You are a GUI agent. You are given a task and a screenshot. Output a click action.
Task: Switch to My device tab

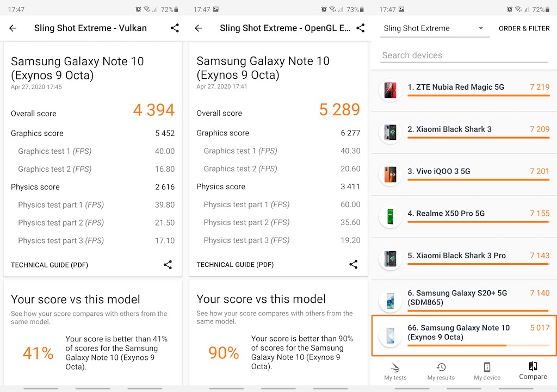487,371
